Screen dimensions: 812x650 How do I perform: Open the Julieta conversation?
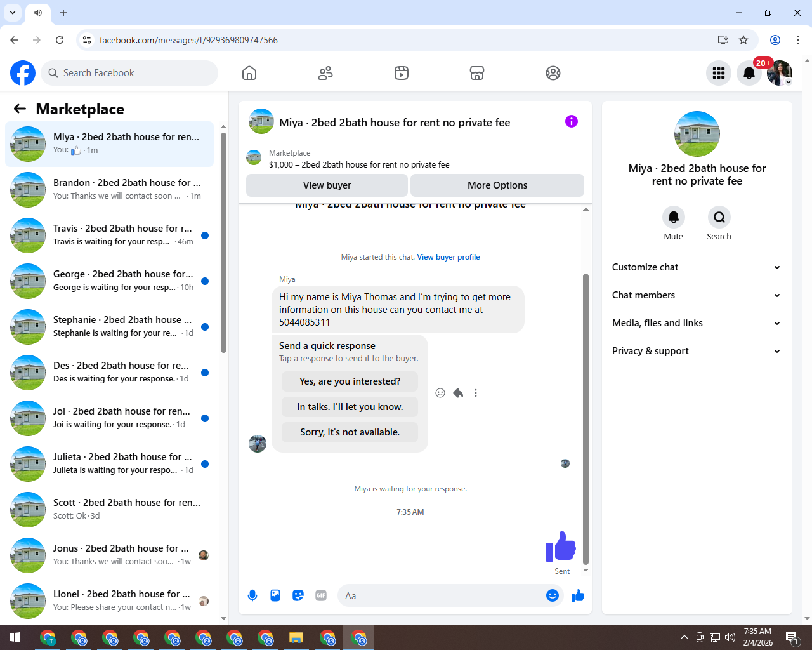[x=110, y=464]
